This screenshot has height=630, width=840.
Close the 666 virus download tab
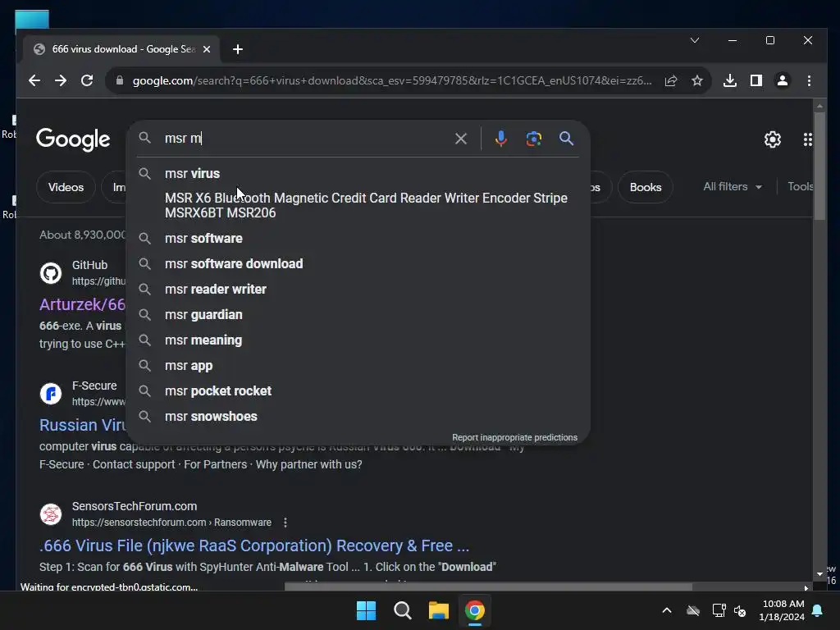tap(207, 49)
